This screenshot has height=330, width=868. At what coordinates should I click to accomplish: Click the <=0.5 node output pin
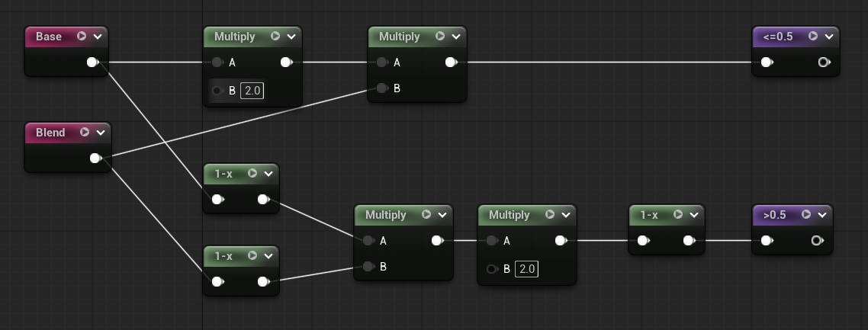click(825, 62)
